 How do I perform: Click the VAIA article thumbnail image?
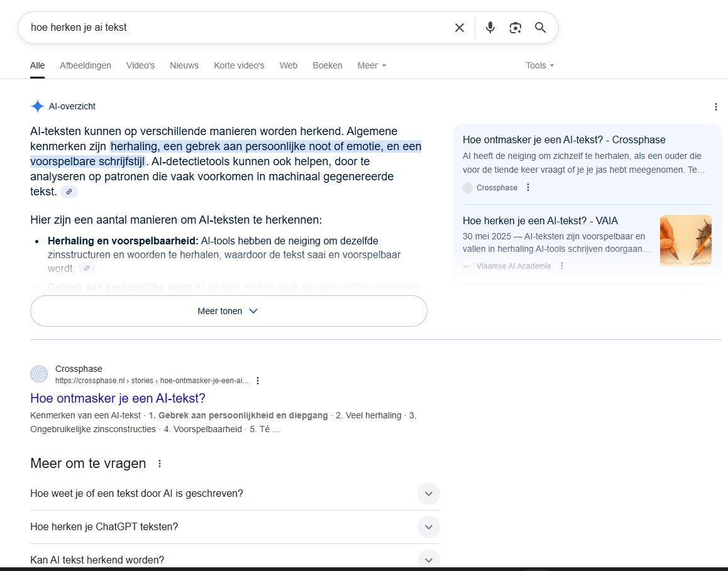coord(685,240)
